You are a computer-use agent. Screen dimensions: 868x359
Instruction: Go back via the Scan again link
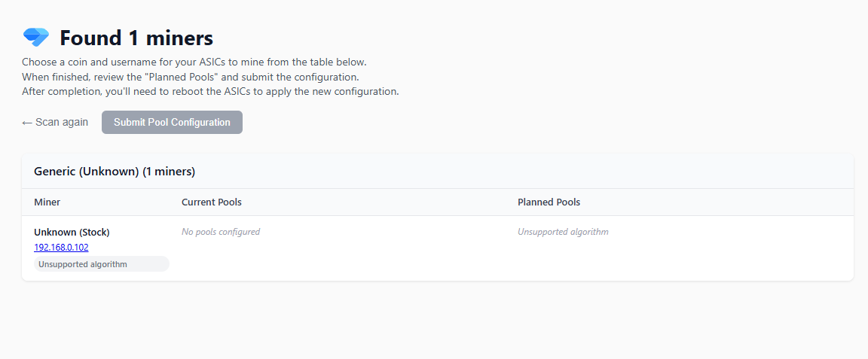[61, 122]
